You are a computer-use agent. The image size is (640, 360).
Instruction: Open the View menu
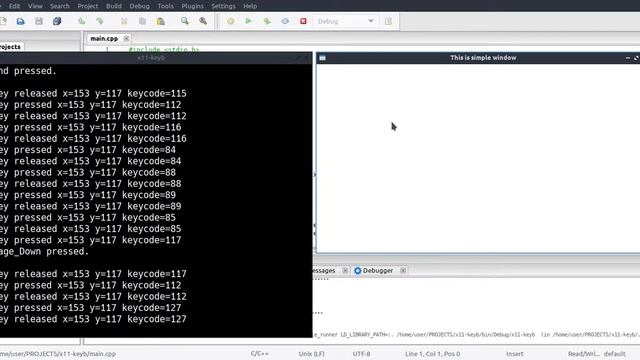[x=35, y=6]
